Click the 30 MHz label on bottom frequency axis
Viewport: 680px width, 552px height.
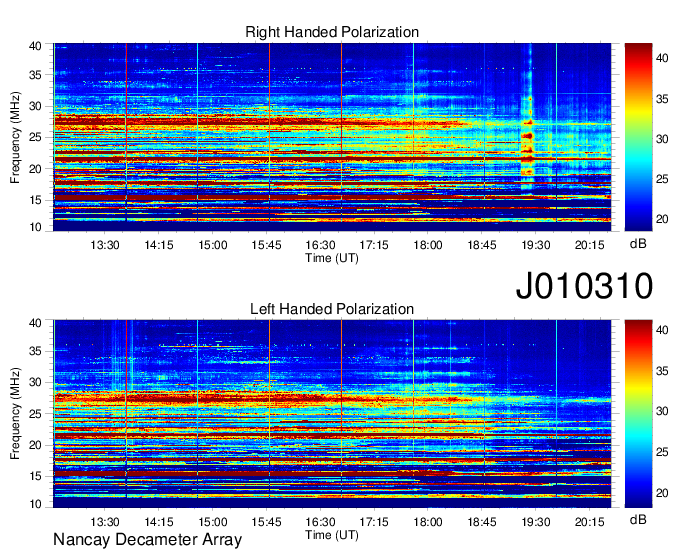pos(36,382)
